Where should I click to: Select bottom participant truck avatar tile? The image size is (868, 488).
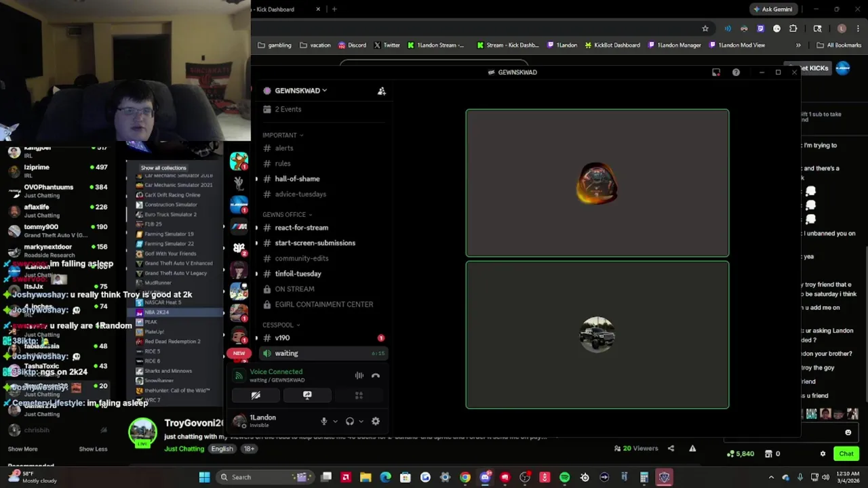point(597,335)
